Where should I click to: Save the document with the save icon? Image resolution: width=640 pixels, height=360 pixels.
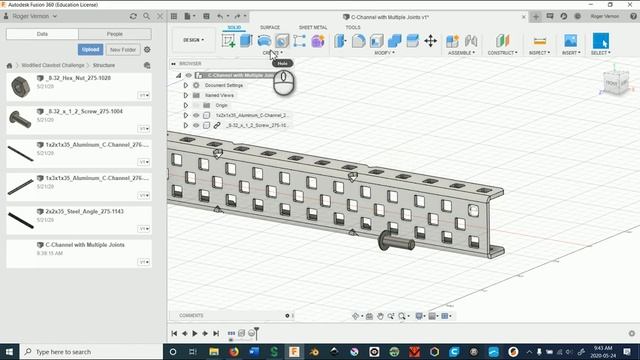coord(206,16)
